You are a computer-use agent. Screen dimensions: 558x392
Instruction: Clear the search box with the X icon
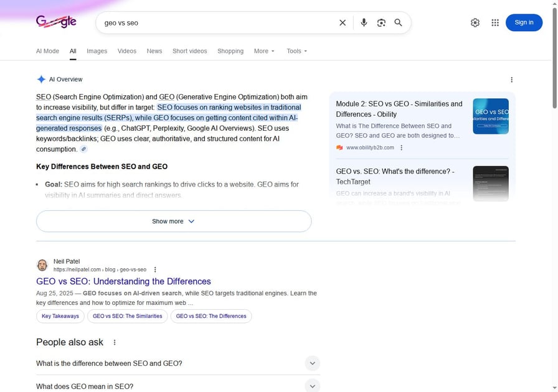click(x=343, y=23)
